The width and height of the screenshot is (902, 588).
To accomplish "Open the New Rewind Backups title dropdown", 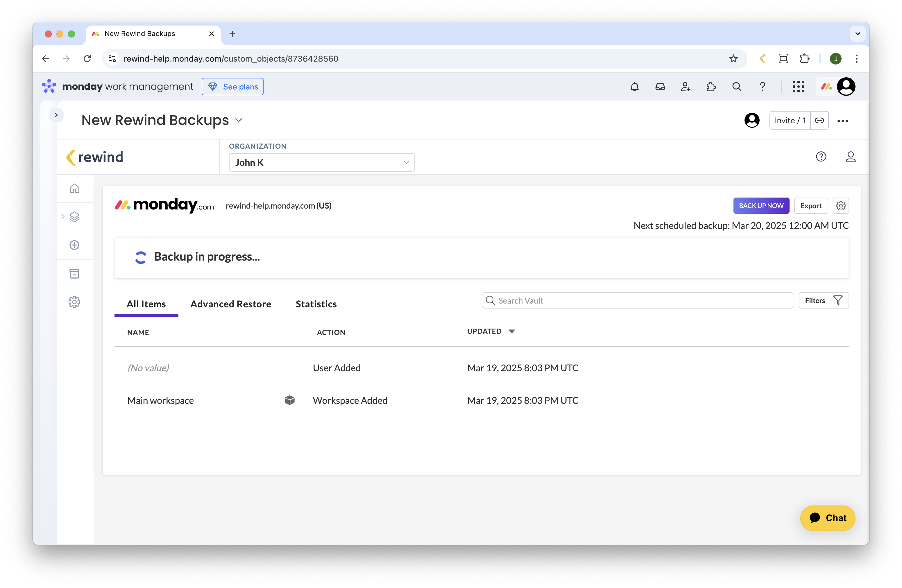I will (238, 121).
